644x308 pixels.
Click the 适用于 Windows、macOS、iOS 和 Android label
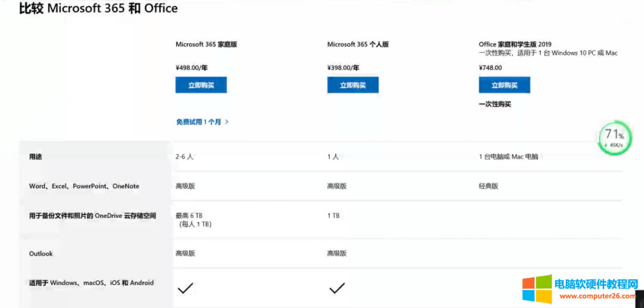tap(91, 283)
